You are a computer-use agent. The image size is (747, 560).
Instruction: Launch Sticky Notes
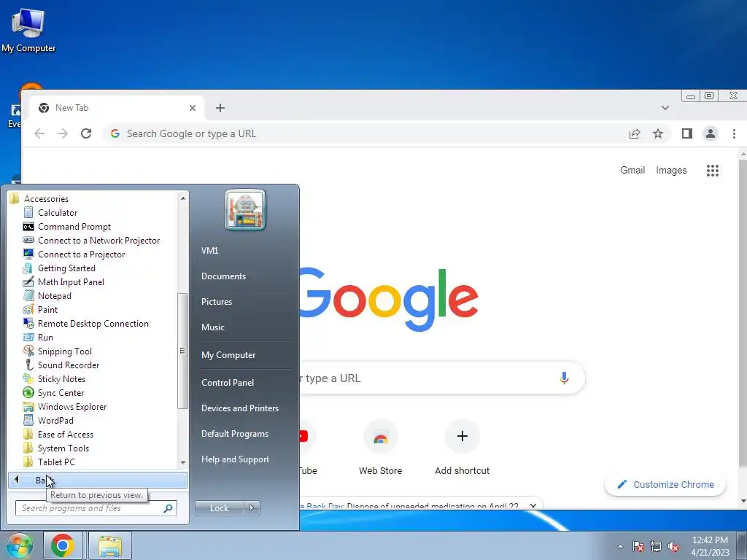click(61, 379)
